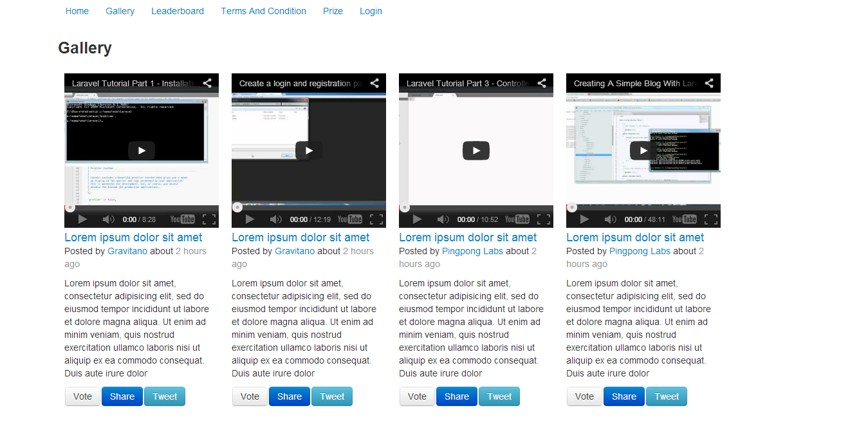Click the Laravel Tutorial Part 3 video title
Screen dimensions: 868x426
[468, 83]
